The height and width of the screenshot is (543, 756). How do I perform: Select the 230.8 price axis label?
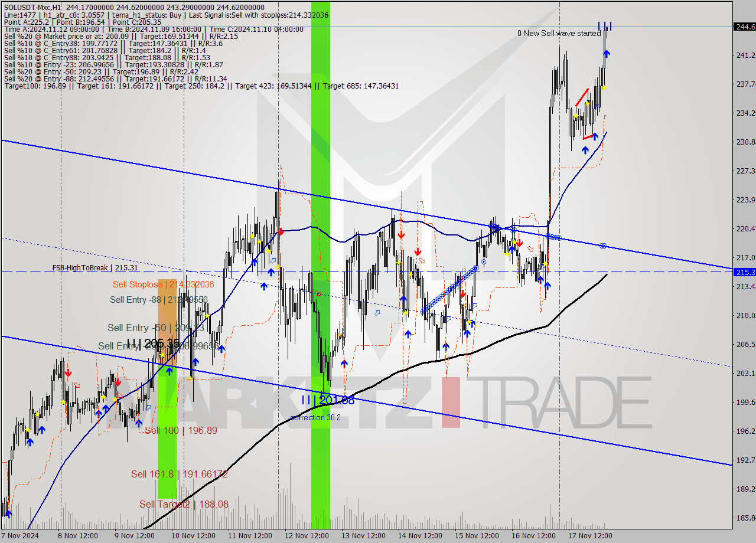pyautogui.click(x=745, y=142)
